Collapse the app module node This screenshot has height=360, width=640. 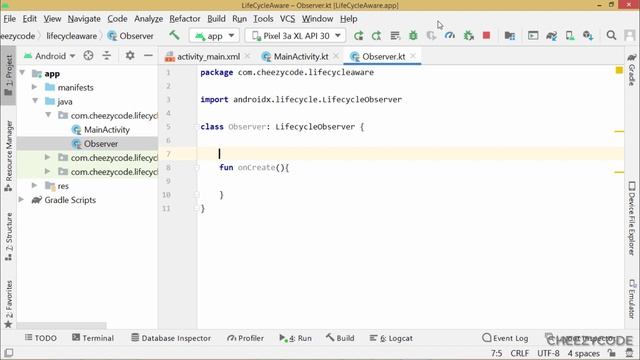[x=22, y=73]
